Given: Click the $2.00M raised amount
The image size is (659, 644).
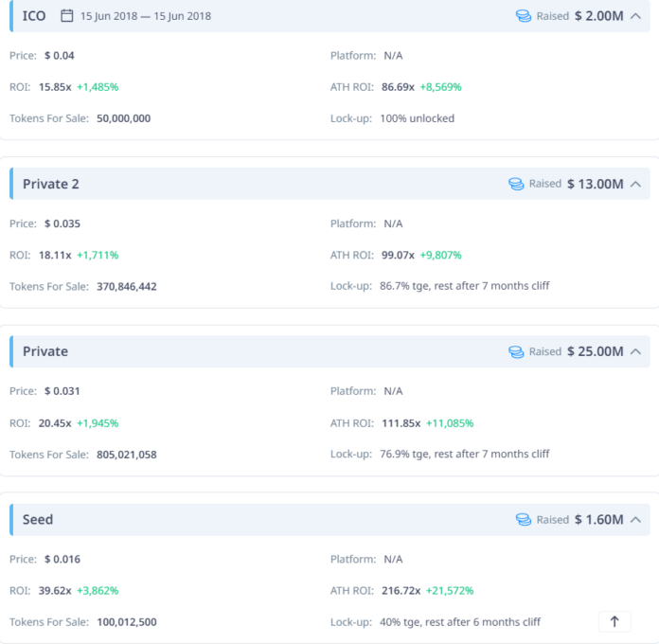Looking at the screenshot, I should pos(598,16).
